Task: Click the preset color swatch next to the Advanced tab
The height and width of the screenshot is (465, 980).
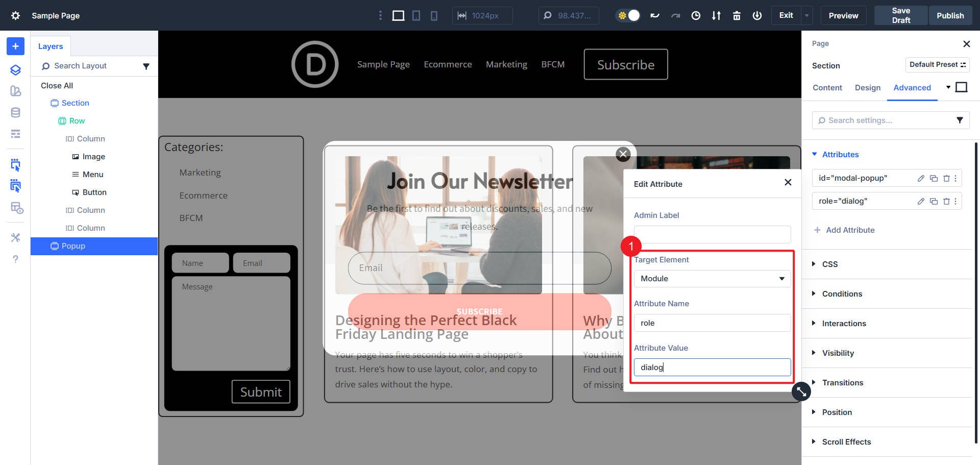Action: tap(962, 87)
